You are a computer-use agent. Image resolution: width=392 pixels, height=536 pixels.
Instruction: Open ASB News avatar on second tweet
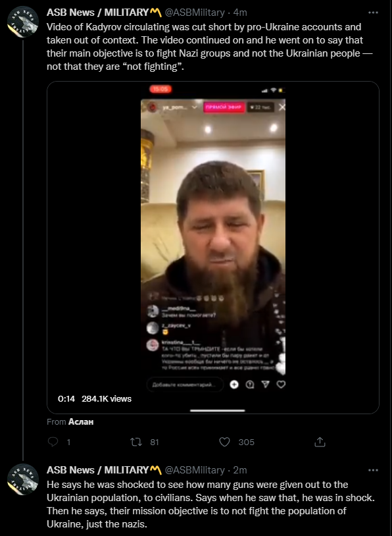pos(23,479)
